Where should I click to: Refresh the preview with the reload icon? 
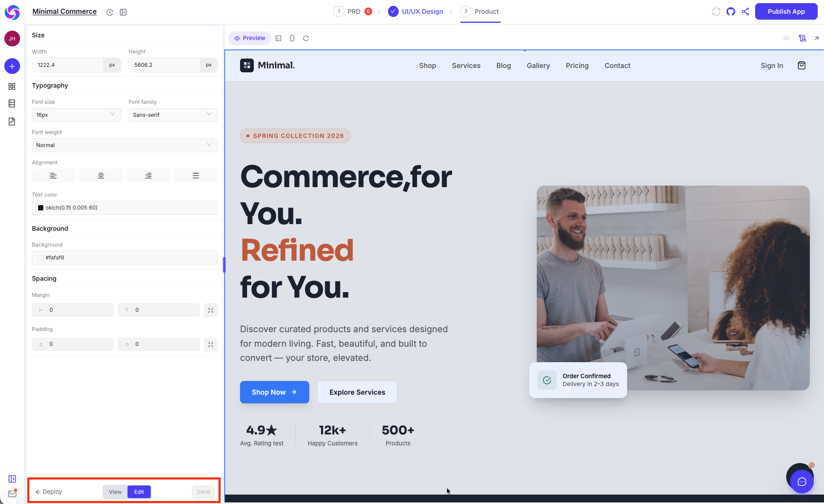[306, 38]
